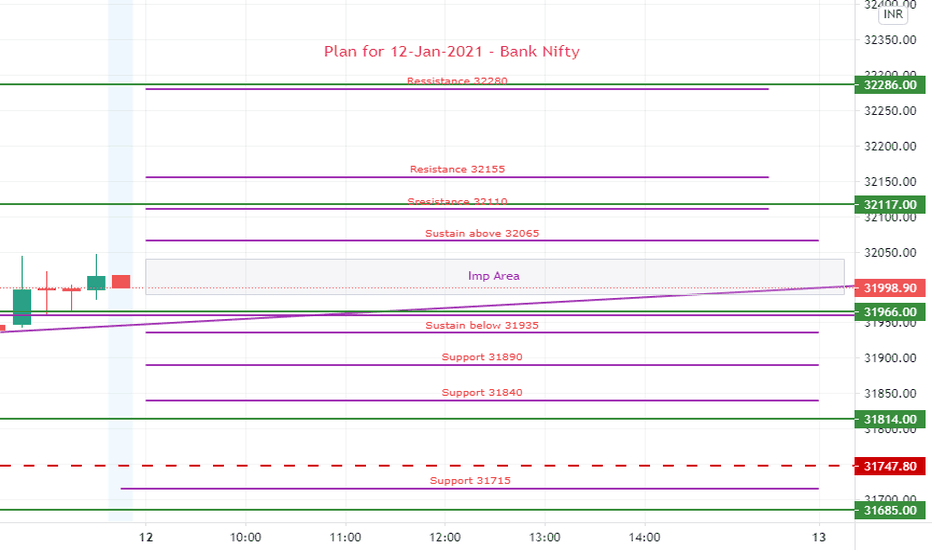Click the 12:00 time axis label
This screenshot has width=932, height=550.
coord(445,538)
